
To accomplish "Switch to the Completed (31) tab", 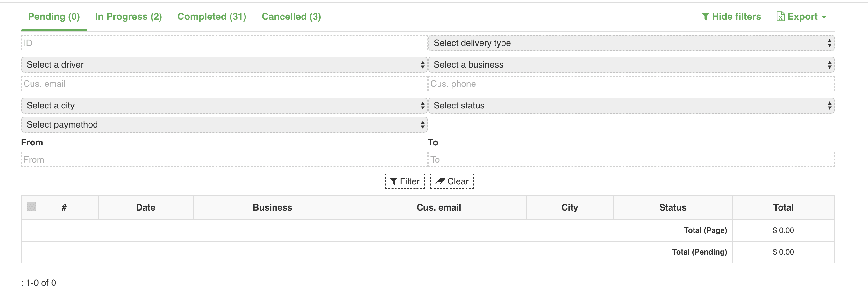I will tap(212, 17).
